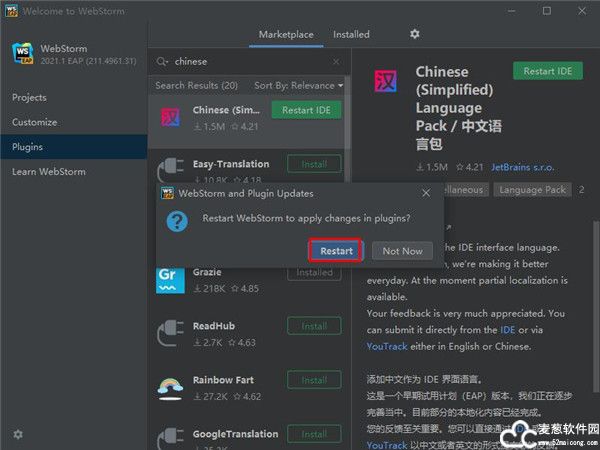600x450 pixels.
Task: Install the GoogleTranslation plugin
Action: [314, 434]
